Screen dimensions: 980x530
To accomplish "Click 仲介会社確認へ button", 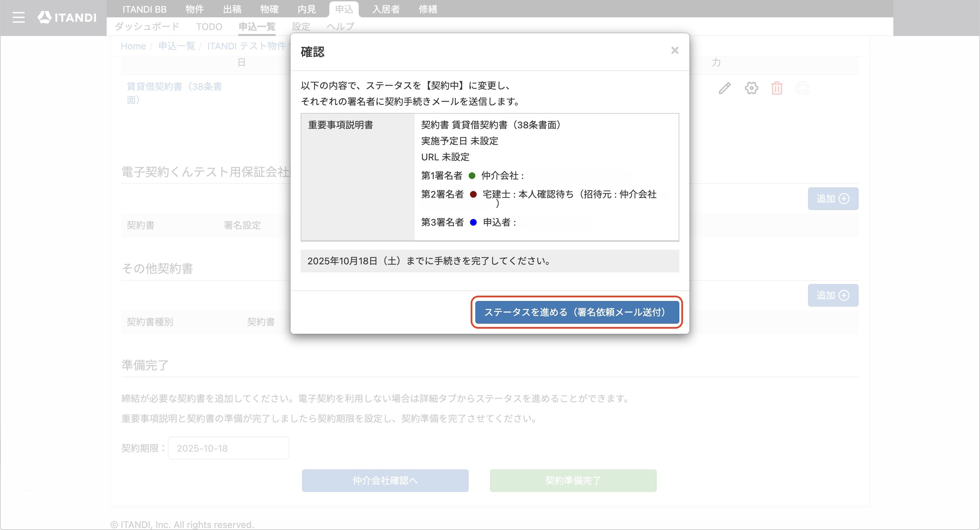I will [x=385, y=480].
